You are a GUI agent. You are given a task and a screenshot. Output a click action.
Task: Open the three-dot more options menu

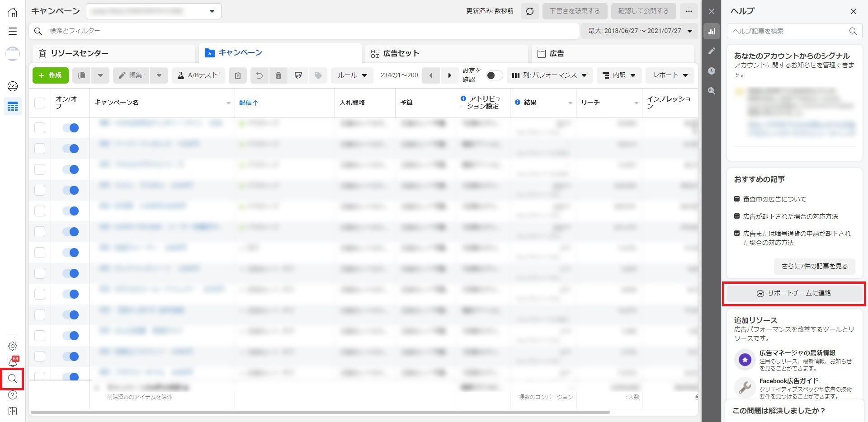689,11
